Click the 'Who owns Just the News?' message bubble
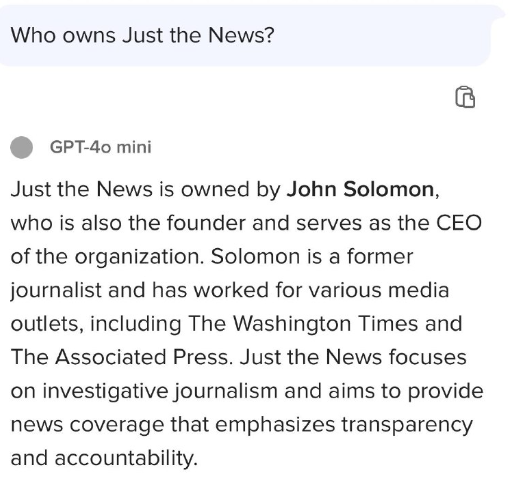 tap(245, 36)
